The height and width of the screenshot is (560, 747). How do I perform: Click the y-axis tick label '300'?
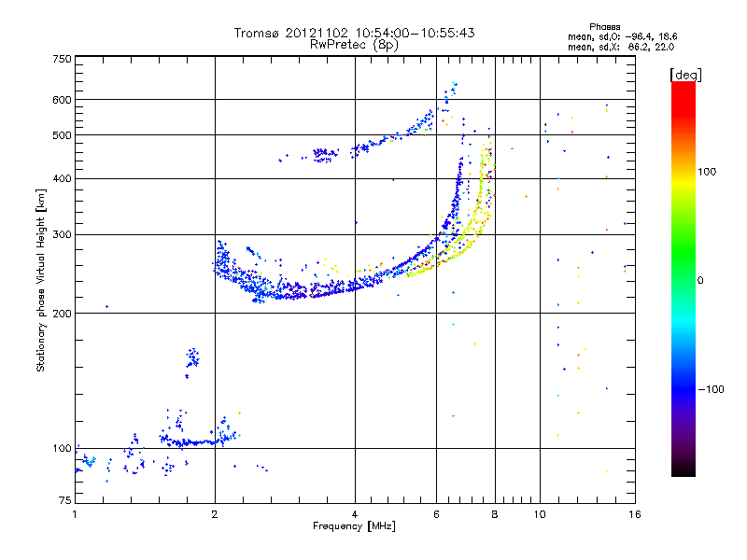(63, 234)
